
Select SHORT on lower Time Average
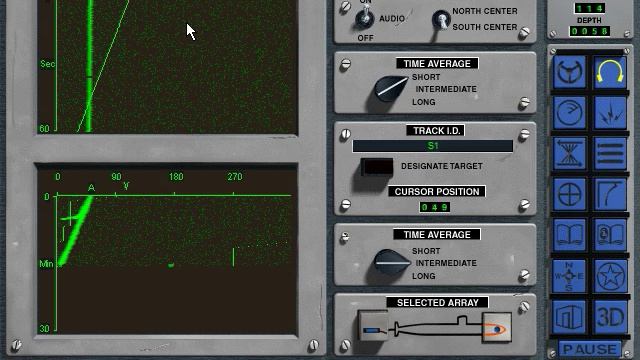tap(426, 251)
